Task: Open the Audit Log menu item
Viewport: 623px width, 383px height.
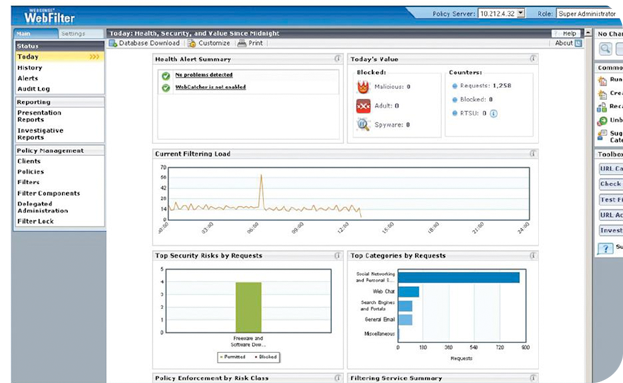Action: click(x=34, y=89)
